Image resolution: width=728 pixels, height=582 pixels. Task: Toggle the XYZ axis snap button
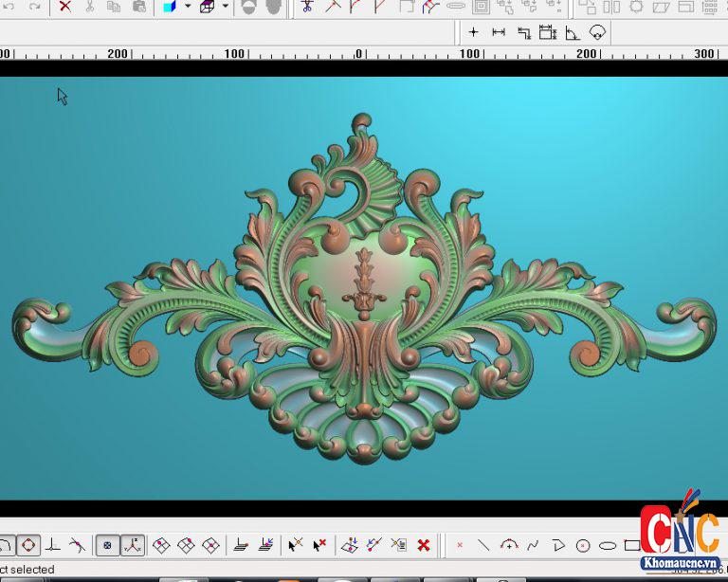point(133,545)
